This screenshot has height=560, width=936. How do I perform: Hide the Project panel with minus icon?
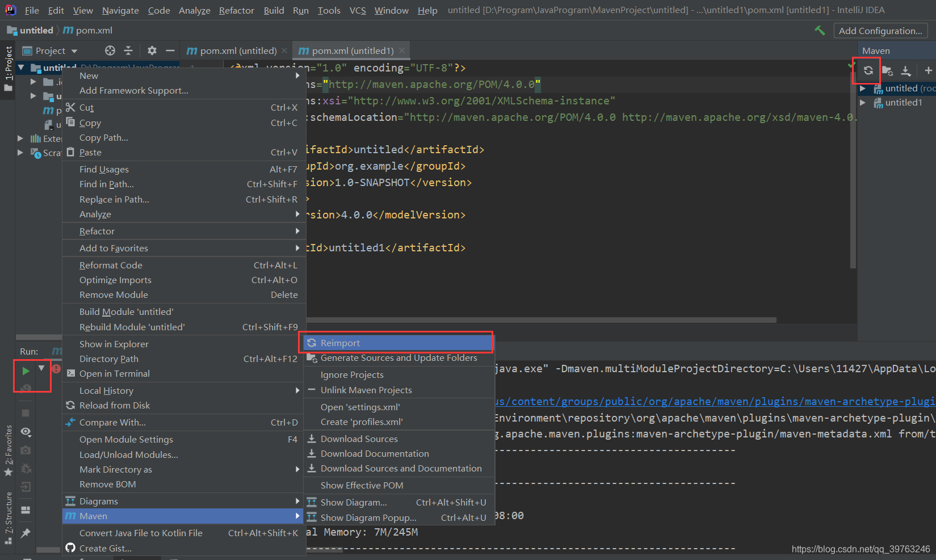[x=170, y=50]
